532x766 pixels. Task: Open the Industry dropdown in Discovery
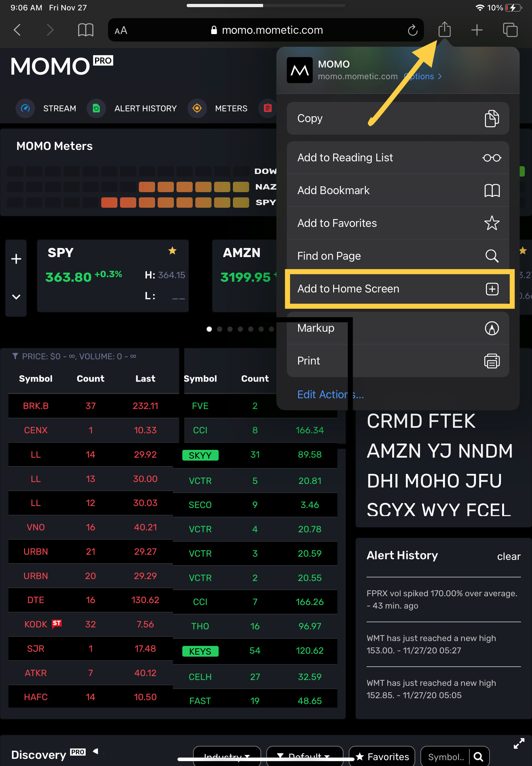pos(227,756)
